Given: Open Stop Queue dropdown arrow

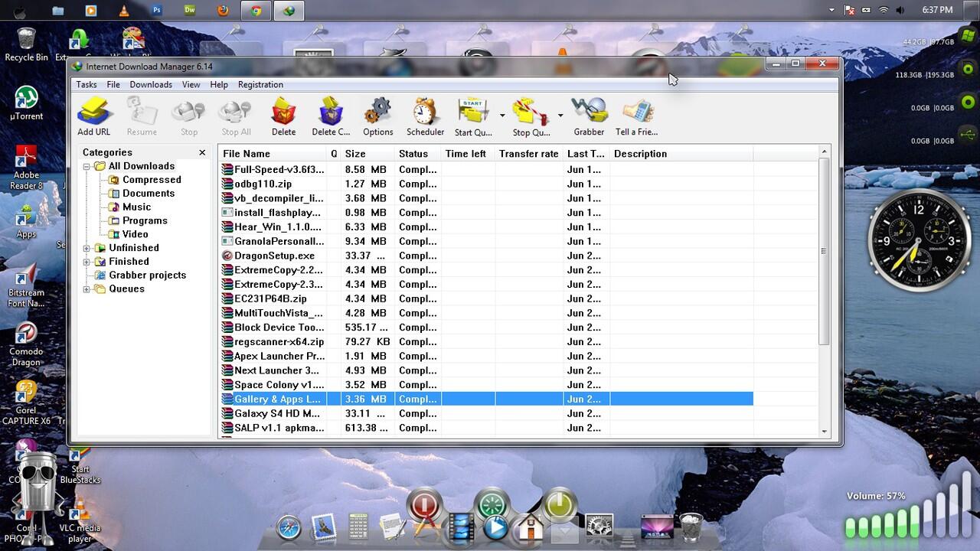Looking at the screenshot, I should 560,116.
